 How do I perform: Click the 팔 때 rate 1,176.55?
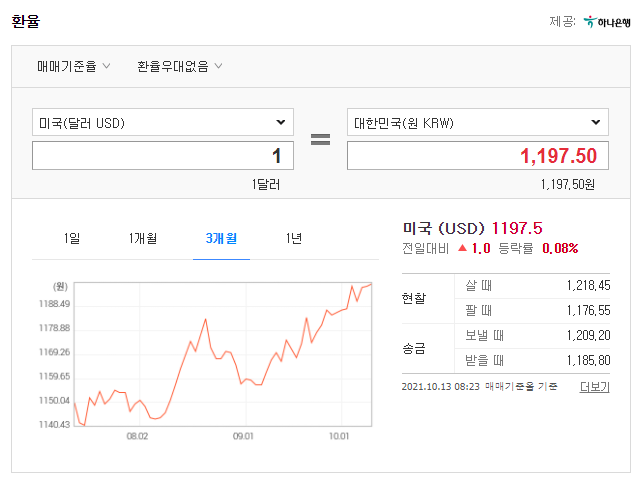click(x=588, y=310)
